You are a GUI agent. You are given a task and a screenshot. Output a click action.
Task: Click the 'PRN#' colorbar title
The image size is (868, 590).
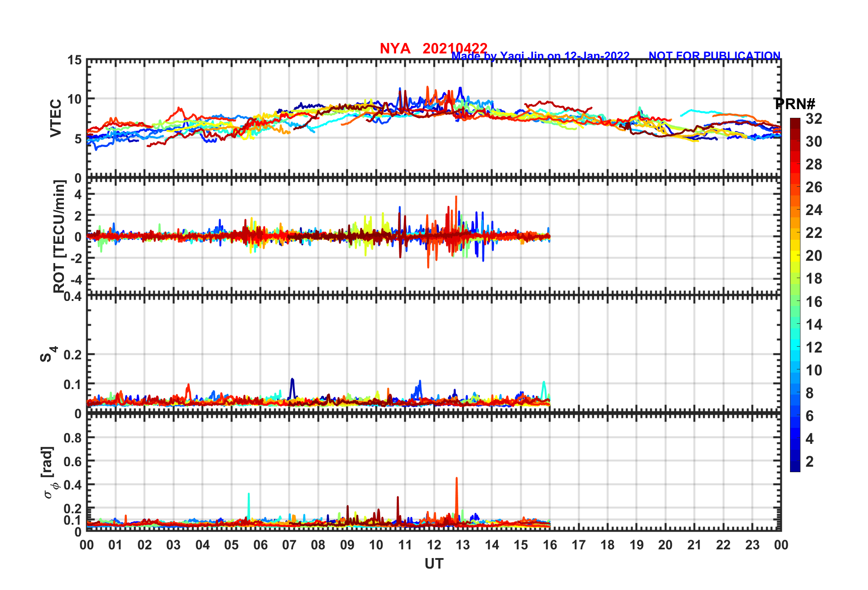pyautogui.click(x=795, y=104)
